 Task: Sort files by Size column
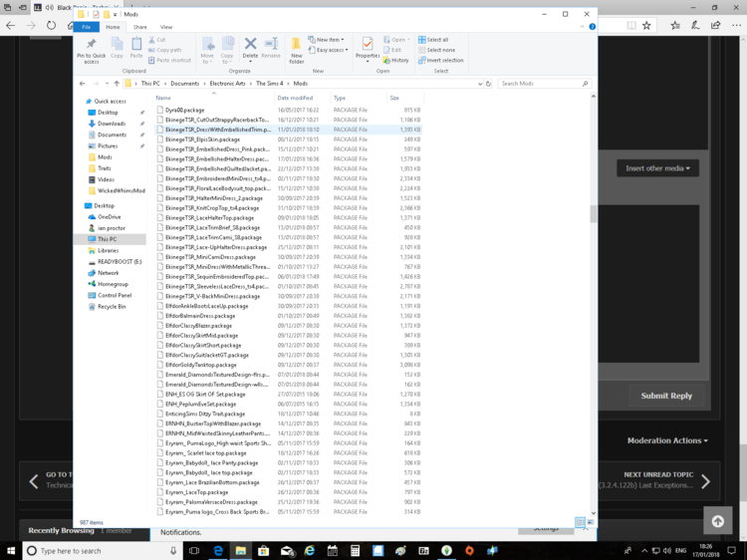[404, 98]
